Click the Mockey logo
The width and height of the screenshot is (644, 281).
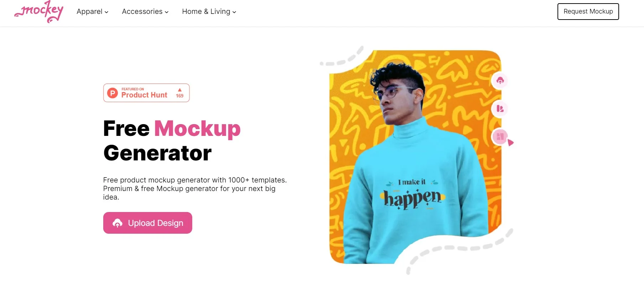39,12
